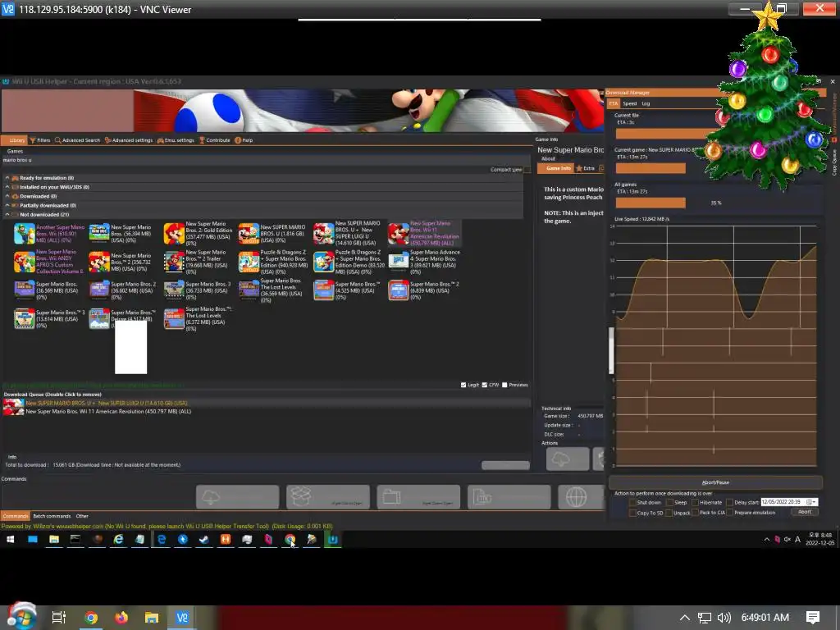Select 'New Super Mario Bros. 2: Gold Edition' icon
Screen dimensions: 840x630
(x=174, y=234)
